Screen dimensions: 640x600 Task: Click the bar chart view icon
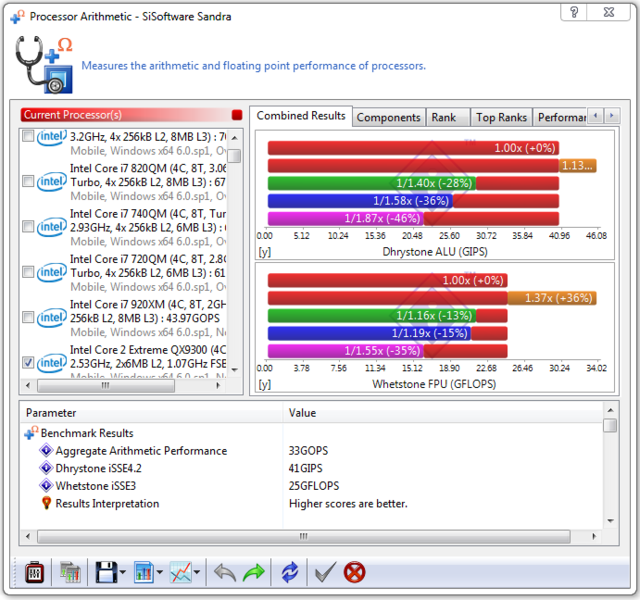144,572
